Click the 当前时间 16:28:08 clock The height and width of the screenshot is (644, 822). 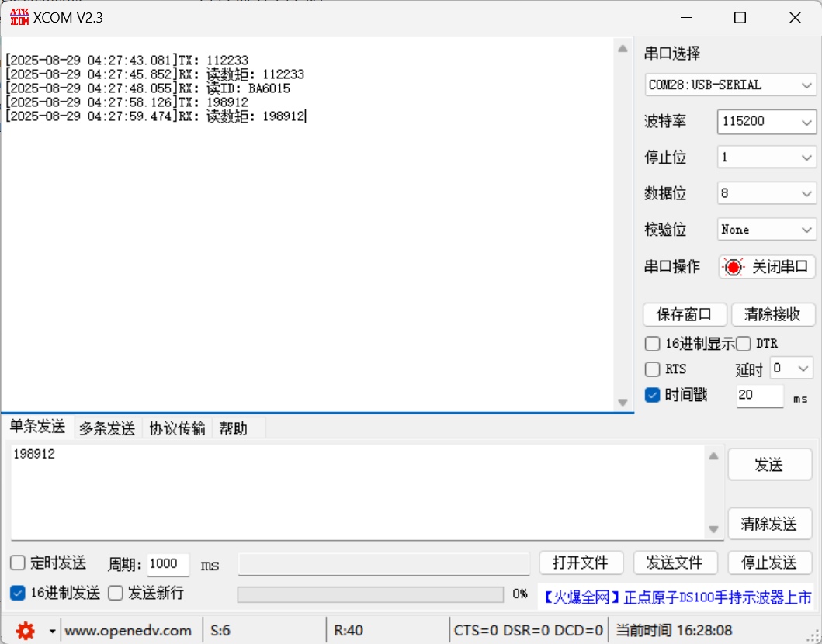674,631
